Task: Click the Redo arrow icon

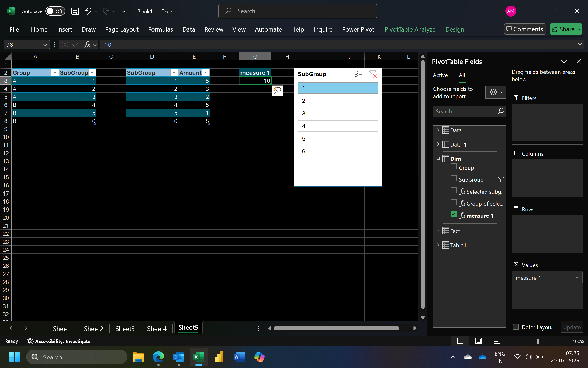Action: coord(106,11)
